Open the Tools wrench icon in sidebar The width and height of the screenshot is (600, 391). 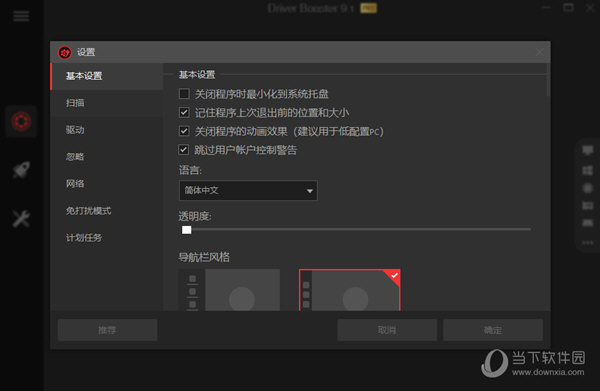pos(21,219)
